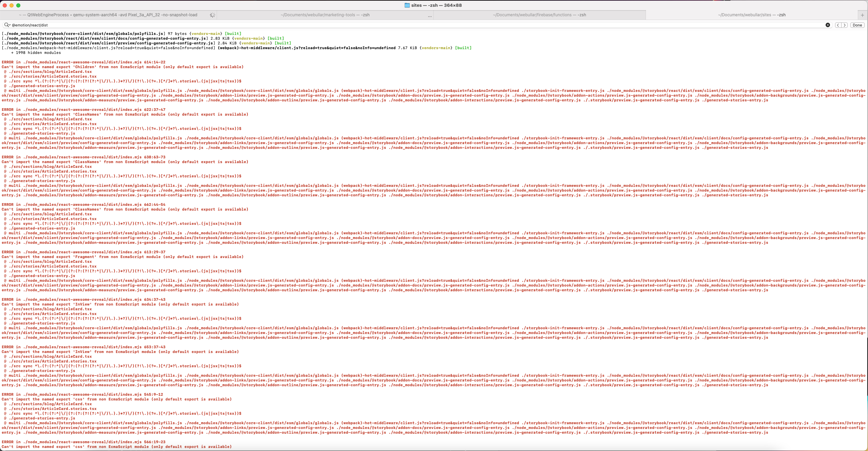Screen dimensions: 868x451
Task: Clear the search field using the X icon
Action: (828, 25)
